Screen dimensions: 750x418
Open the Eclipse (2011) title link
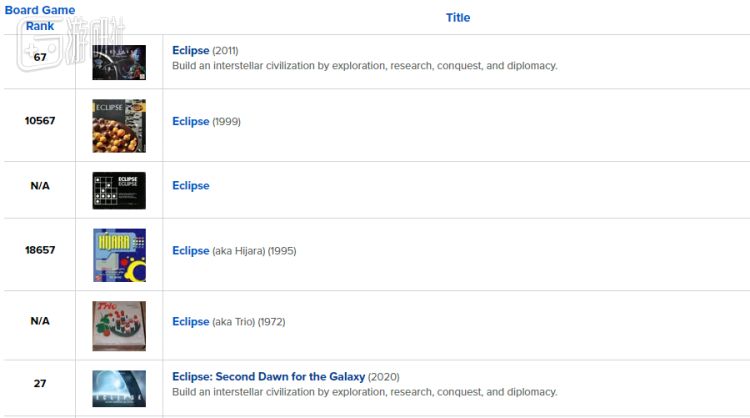(190, 50)
